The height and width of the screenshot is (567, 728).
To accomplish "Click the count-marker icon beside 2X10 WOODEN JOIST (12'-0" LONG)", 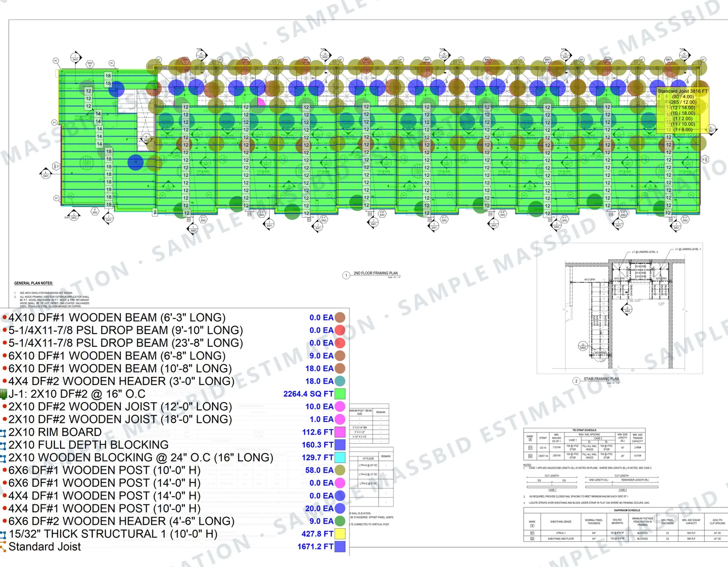I will [x=4, y=407].
